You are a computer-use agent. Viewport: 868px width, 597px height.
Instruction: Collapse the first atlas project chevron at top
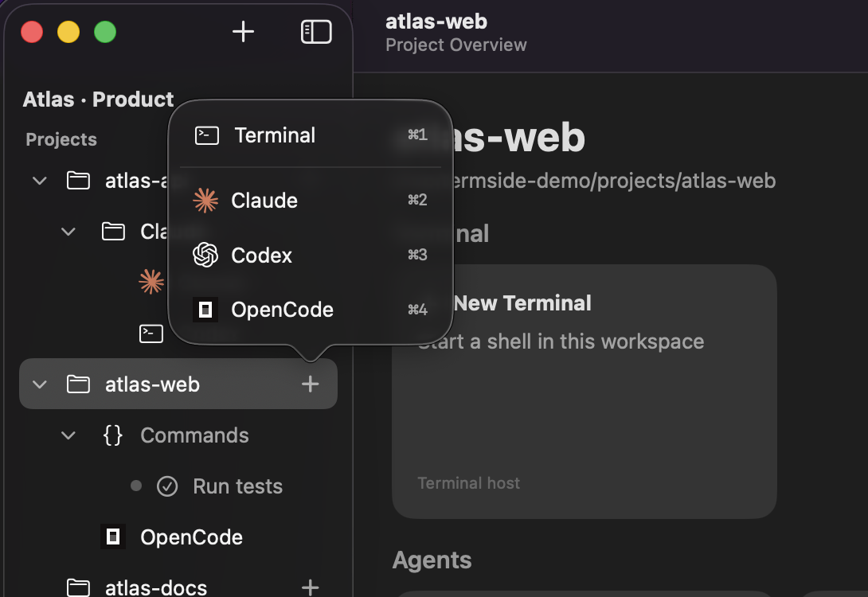39,181
